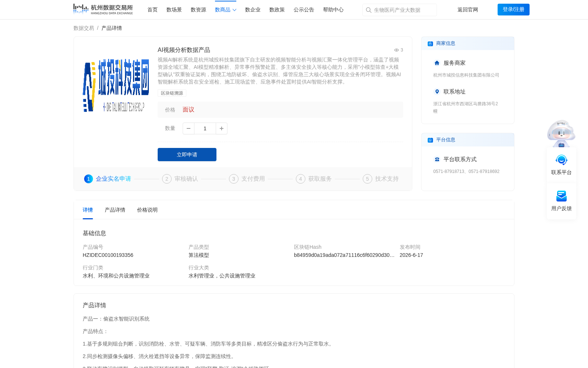588x368 pixels.
Task: Click the 商家信息 header icon
Action: (430, 44)
